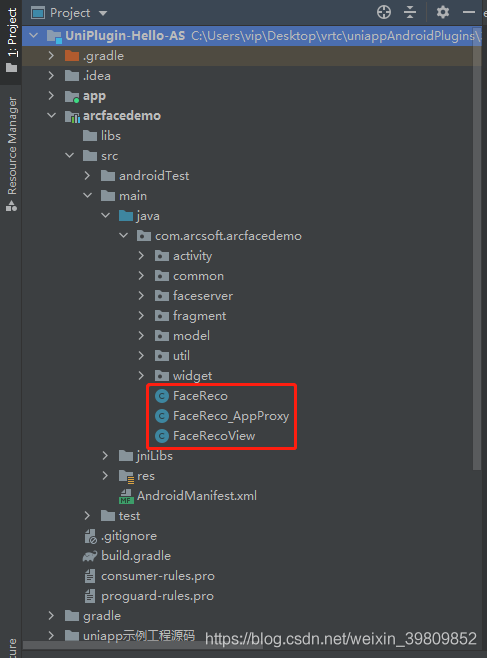Expand the activity package folder
487x658 pixels.
click(x=141, y=256)
